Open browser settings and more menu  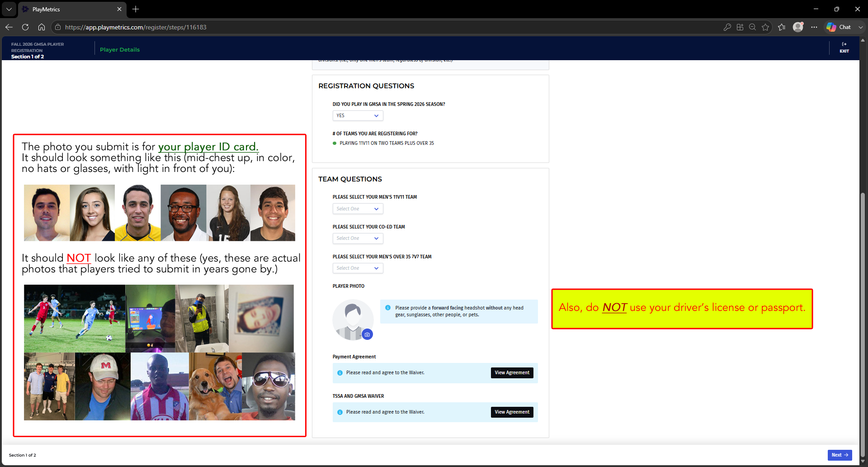(814, 27)
